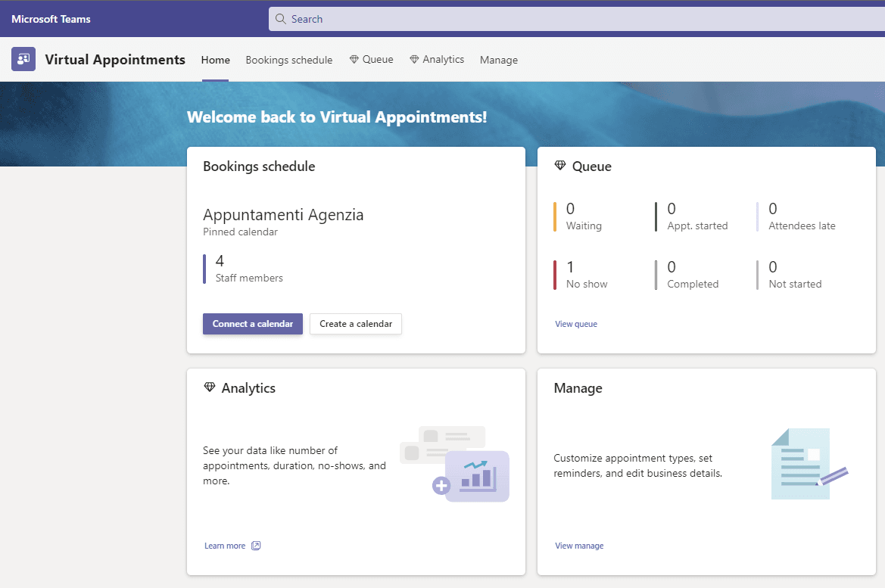Open the Home tab
This screenshot has width=885, height=588.
click(x=216, y=60)
